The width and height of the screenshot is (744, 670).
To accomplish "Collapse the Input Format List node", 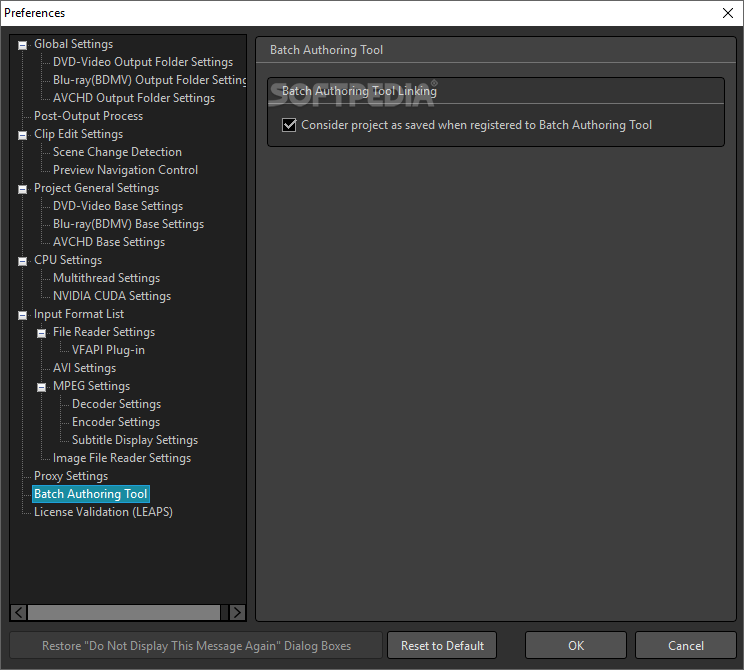I will point(22,316).
